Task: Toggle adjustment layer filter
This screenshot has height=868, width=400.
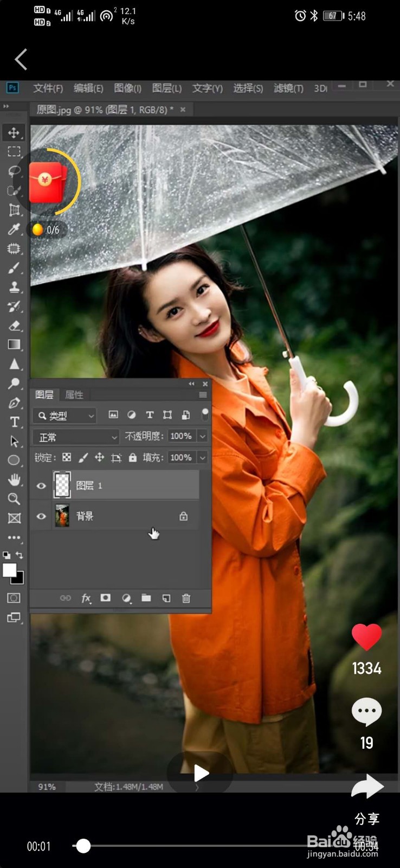Action: [x=131, y=415]
